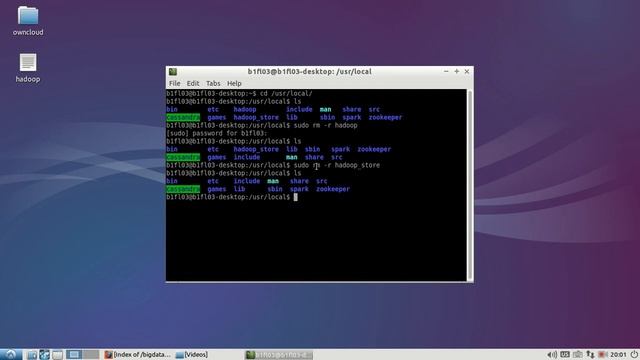Switch to 'Index of /bigdata...' browser taskbar item

click(138, 355)
